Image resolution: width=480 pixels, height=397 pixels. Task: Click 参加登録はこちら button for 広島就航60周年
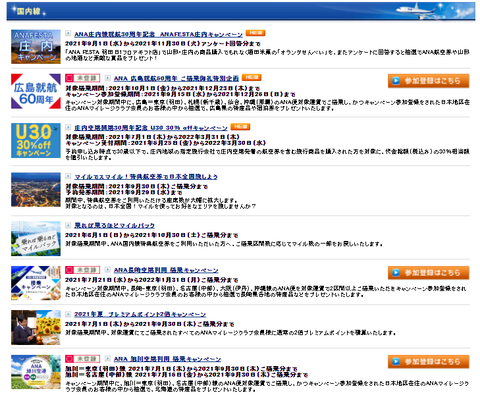pos(428,81)
